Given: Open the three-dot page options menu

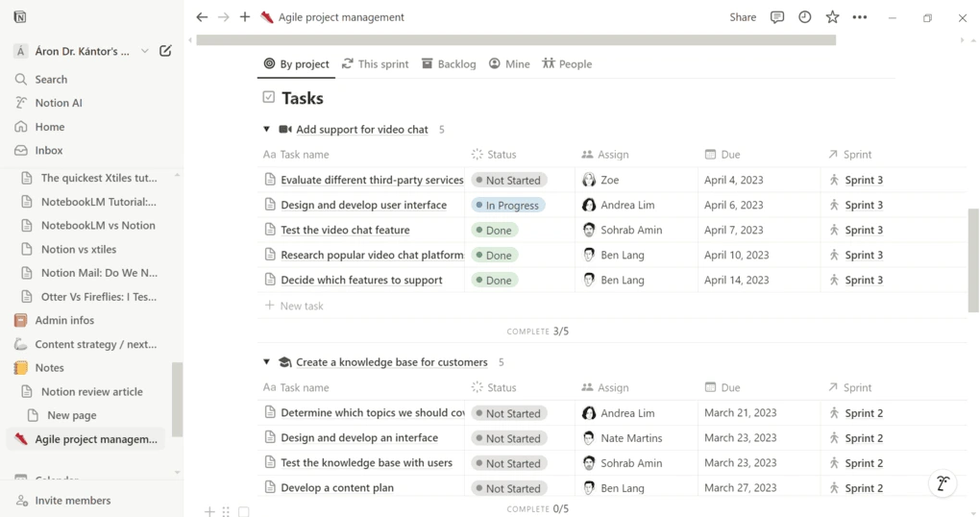Looking at the screenshot, I should [859, 17].
